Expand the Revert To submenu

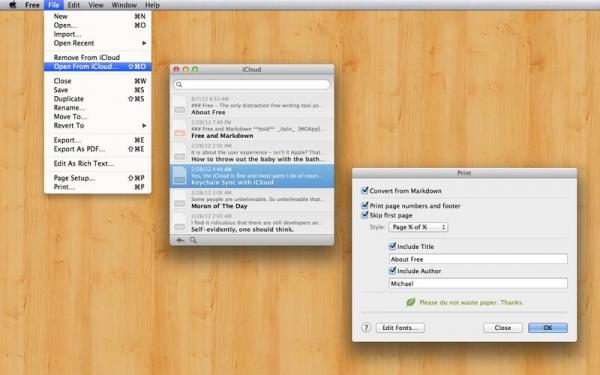[x=98, y=126]
